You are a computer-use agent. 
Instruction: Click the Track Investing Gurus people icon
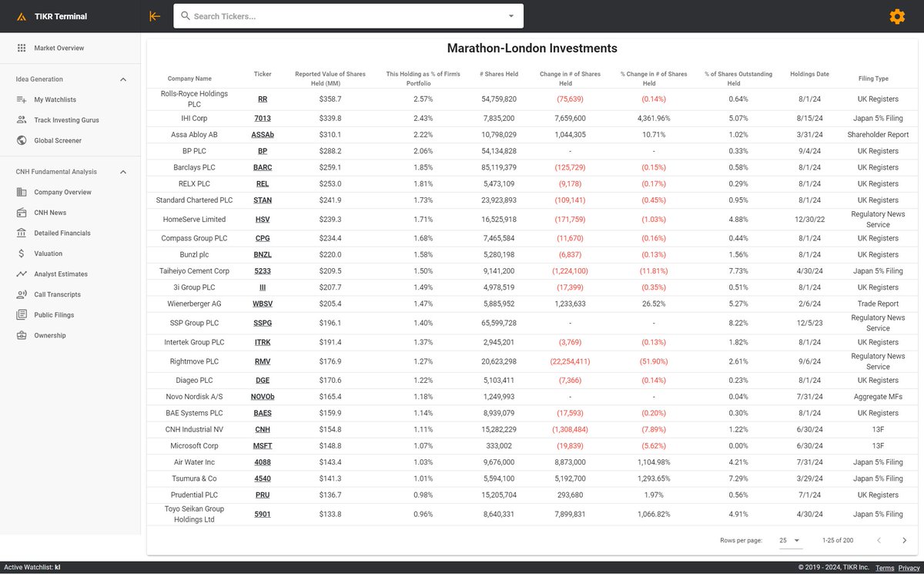click(22, 120)
